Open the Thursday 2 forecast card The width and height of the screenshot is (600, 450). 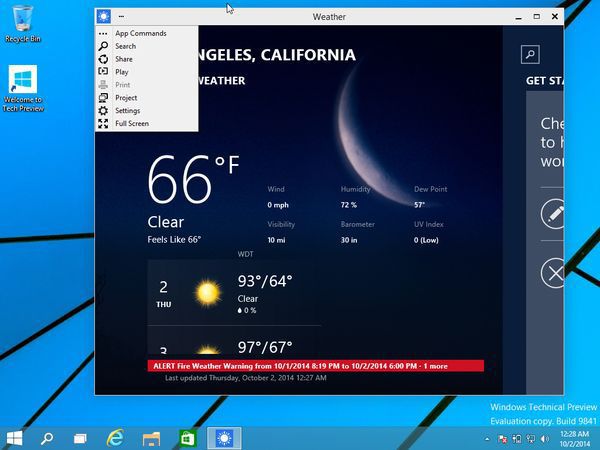pyautogui.click(x=234, y=293)
